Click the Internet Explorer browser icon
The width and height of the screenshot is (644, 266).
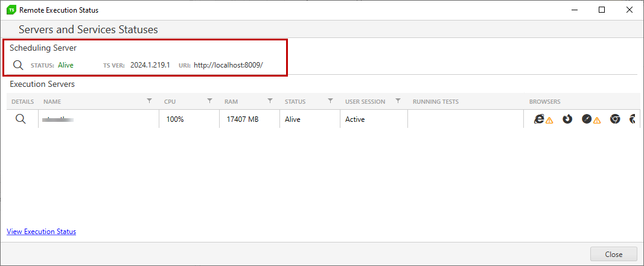click(x=539, y=119)
